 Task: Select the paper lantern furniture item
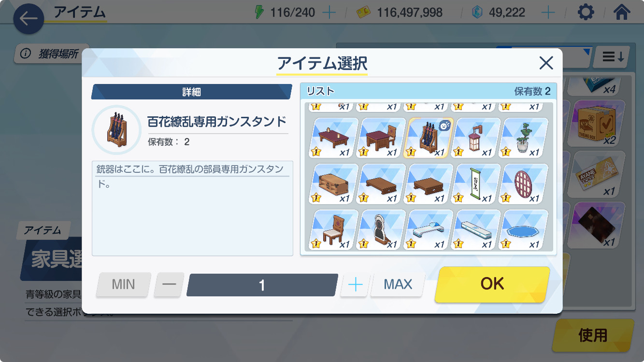point(477,138)
